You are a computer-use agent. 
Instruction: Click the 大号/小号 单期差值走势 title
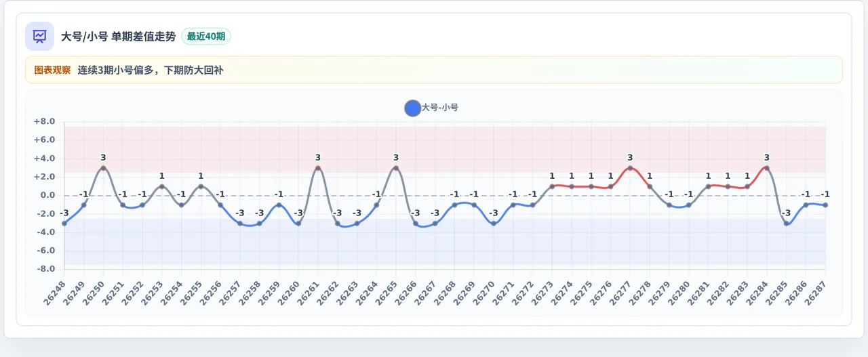(118, 37)
